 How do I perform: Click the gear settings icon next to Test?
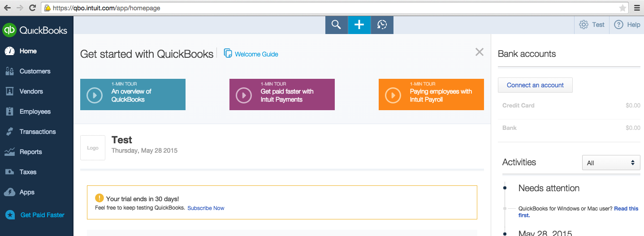tap(583, 25)
